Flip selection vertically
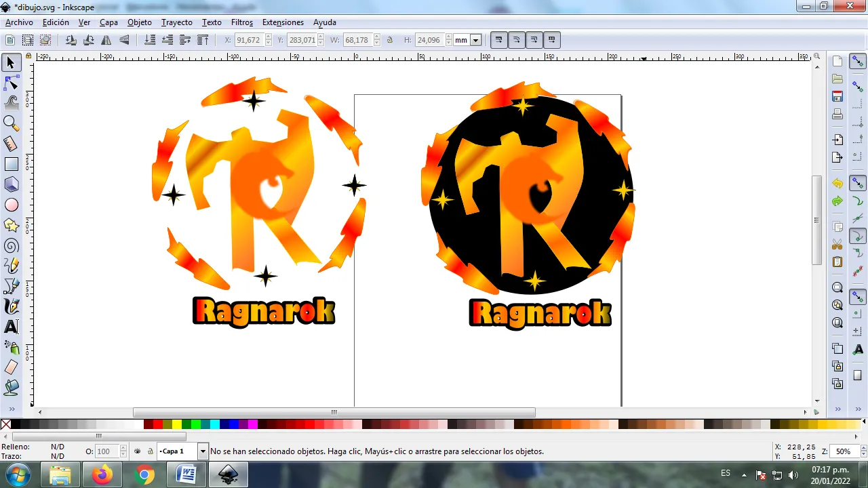The height and width of the screenshot is (488, 868). [x=123, y=40]
